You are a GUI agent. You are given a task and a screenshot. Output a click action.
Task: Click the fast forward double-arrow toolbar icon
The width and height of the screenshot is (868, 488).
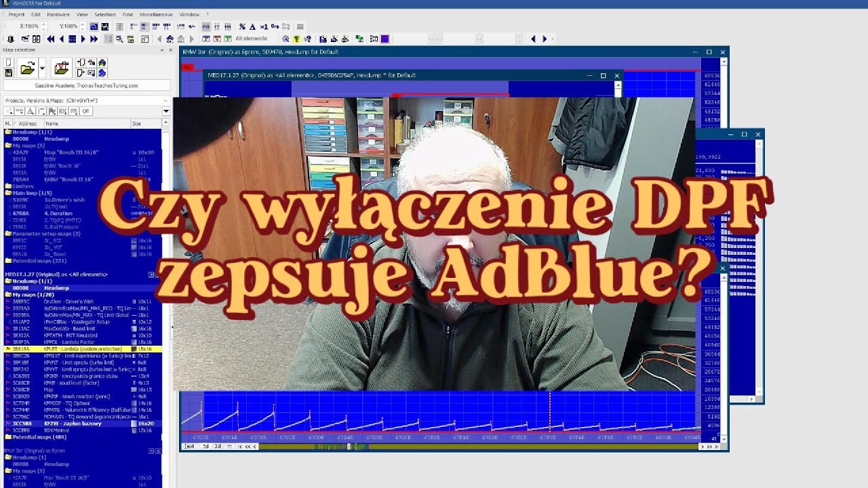(94, 39)
